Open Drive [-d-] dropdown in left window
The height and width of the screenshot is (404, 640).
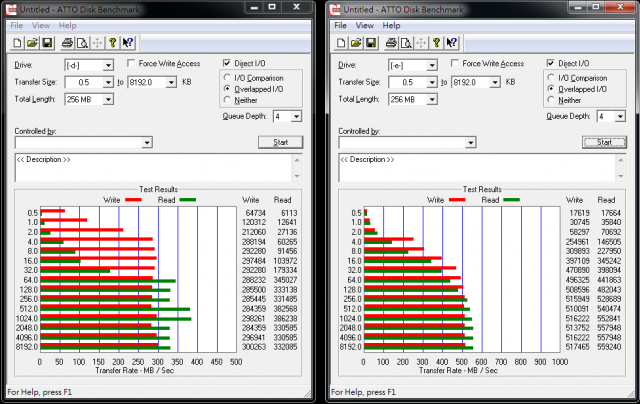108,65
